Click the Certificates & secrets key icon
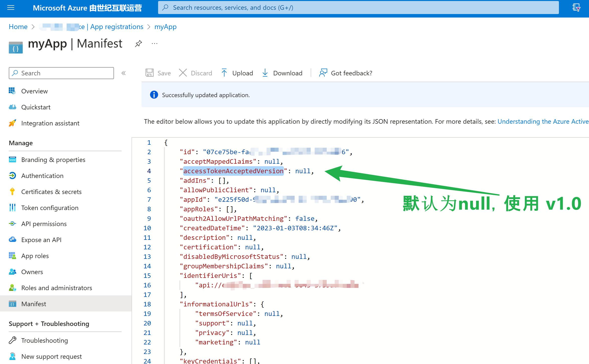Image resolution: width=589 pixels, height=364 pixels. (12, 192)
